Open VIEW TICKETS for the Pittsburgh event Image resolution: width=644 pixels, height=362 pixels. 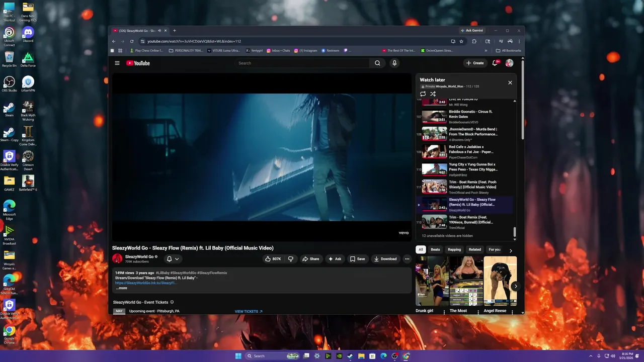coord(249,311)
